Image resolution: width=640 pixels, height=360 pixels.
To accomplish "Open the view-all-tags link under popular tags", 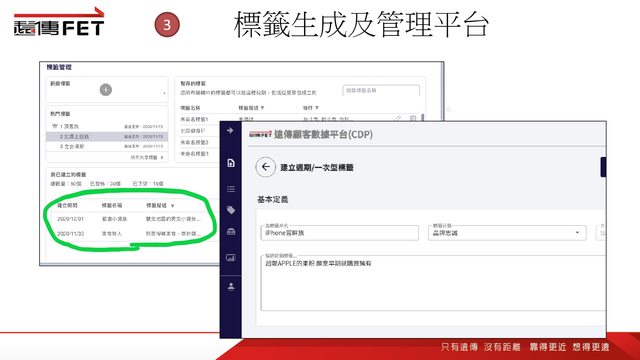I will 147,157.
